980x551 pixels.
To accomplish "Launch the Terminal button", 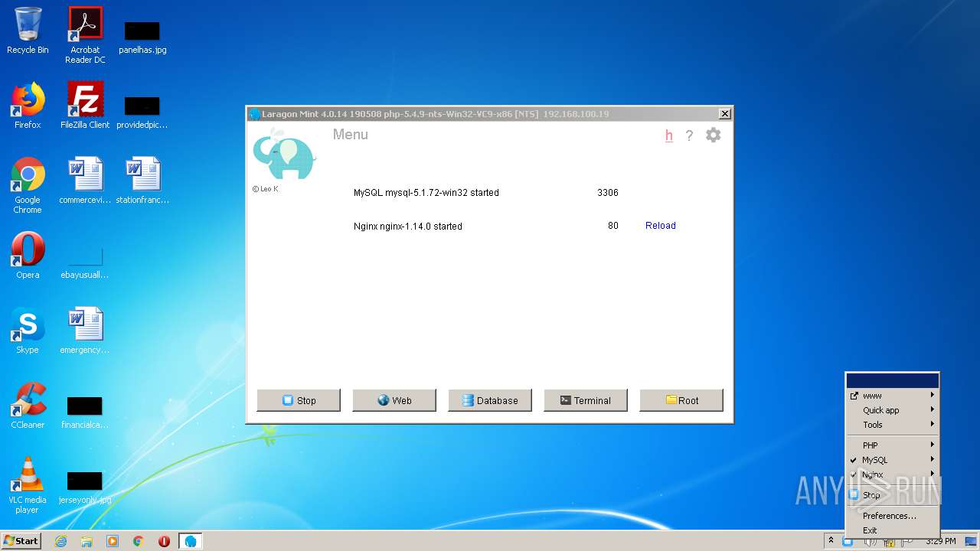I will click(586, 400).
